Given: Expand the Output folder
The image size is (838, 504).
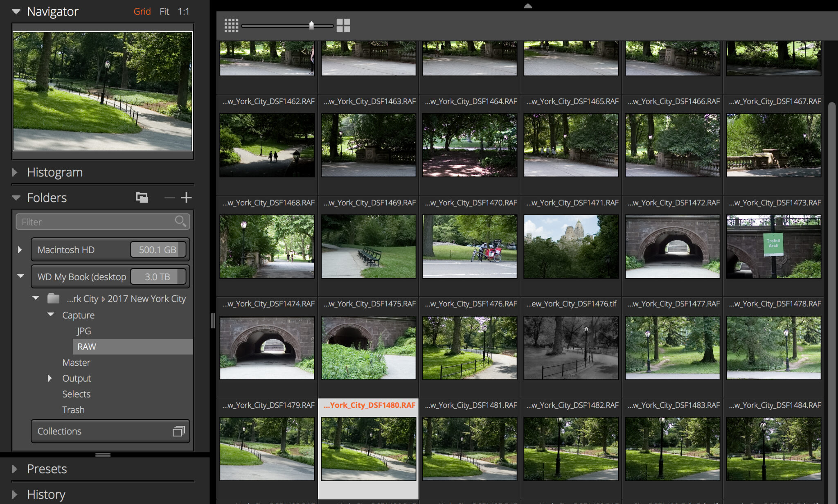Looking at the screenshot, I should tap(50, 378).
